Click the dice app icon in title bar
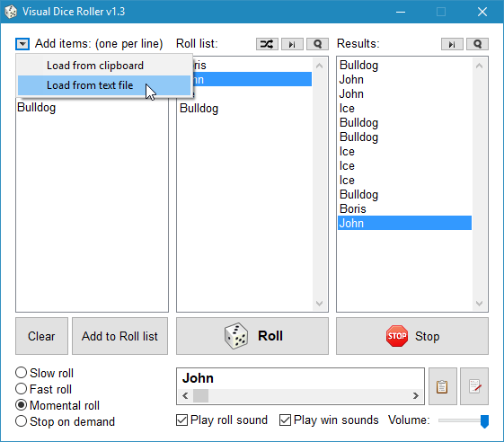Screen dimensions: 504x442 [11, 12]
